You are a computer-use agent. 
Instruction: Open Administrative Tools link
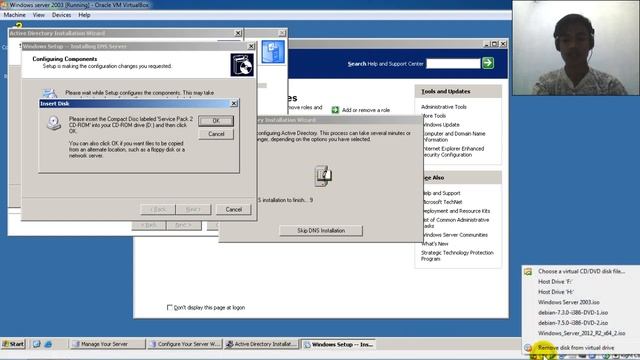(x=444, y=107)
